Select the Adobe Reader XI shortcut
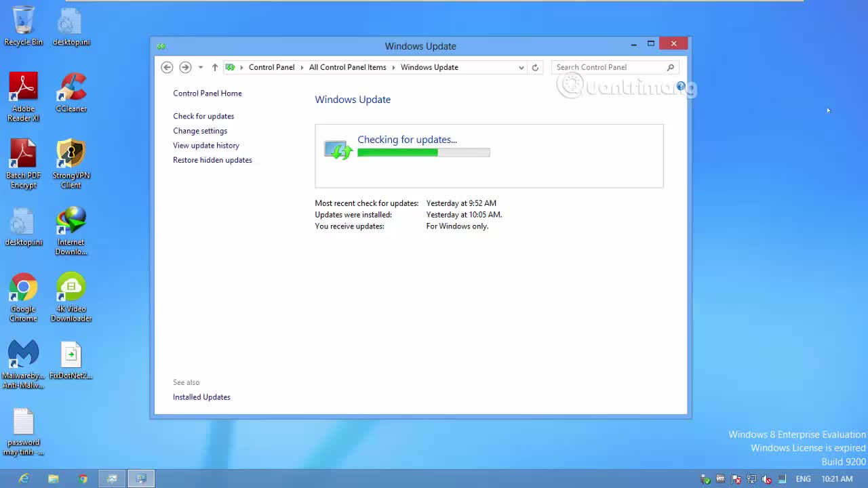 23,98
